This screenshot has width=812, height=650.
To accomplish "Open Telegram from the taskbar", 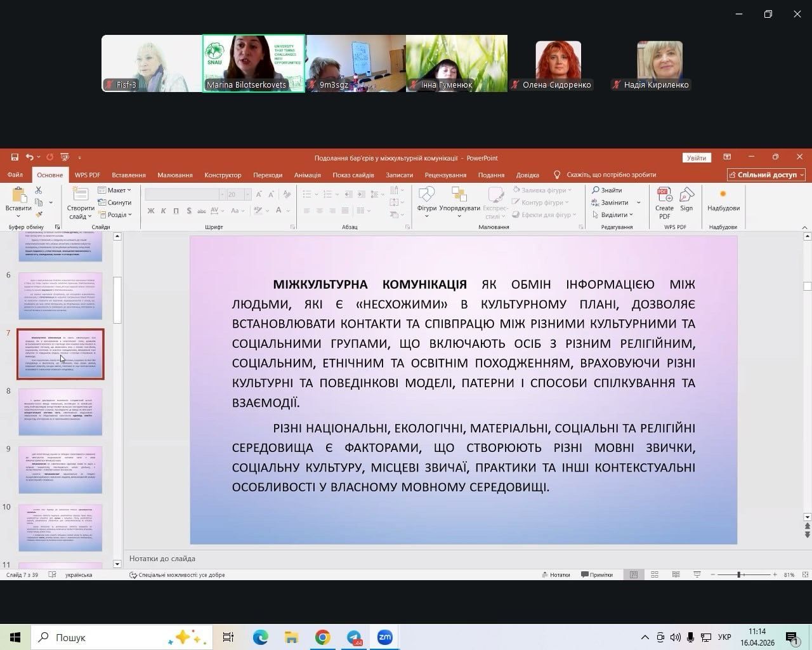I will pyautogui.click(x=354, y=637).
